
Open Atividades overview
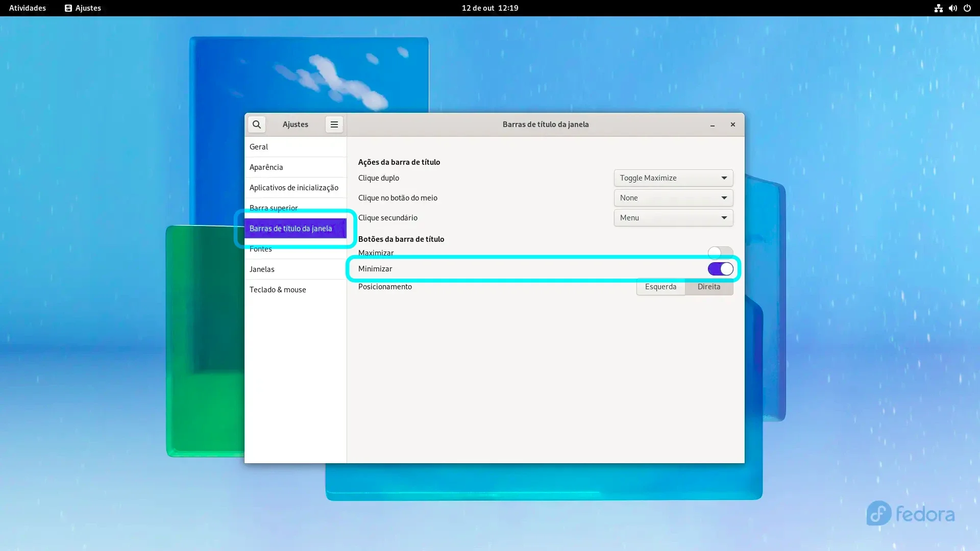28,8
